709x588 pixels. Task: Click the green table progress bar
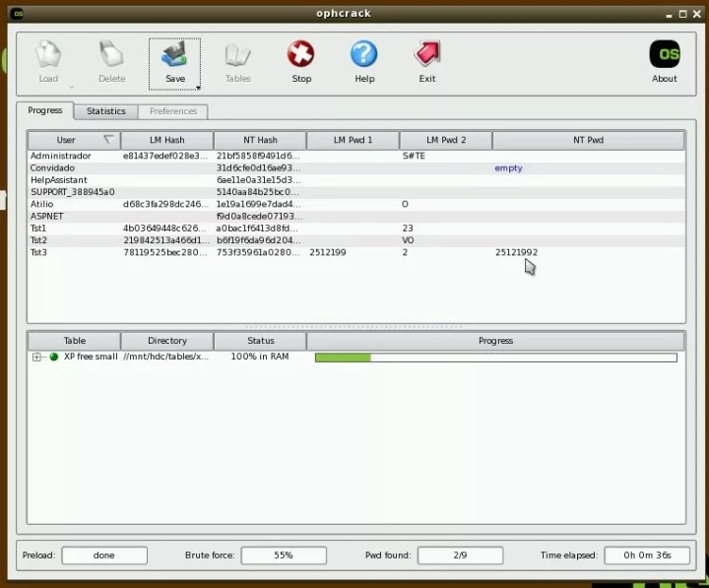click(496, 358)
